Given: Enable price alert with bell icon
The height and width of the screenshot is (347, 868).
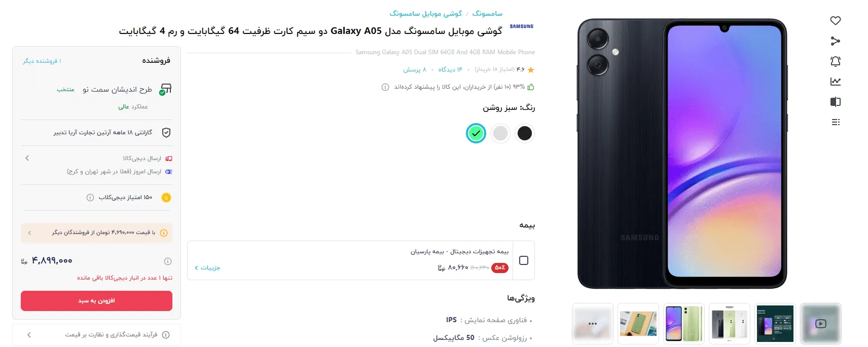Looking at the screenshot, I should pyautogui.click(x=836, y=61).
